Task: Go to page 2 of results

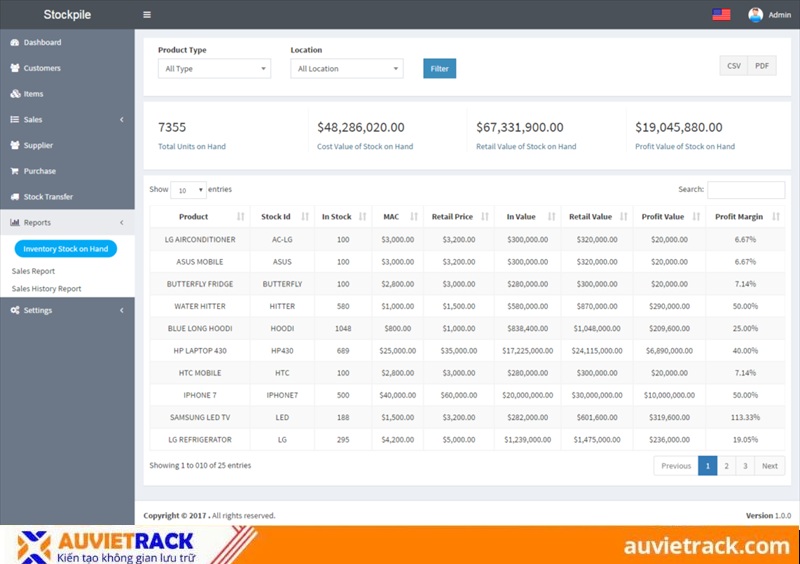Action: [727, 465]
